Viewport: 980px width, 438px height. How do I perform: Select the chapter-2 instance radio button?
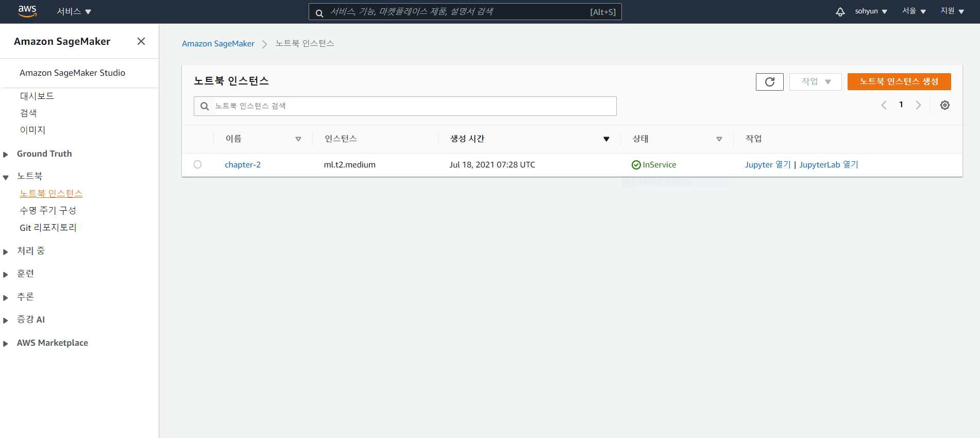(x=197, y=164)
